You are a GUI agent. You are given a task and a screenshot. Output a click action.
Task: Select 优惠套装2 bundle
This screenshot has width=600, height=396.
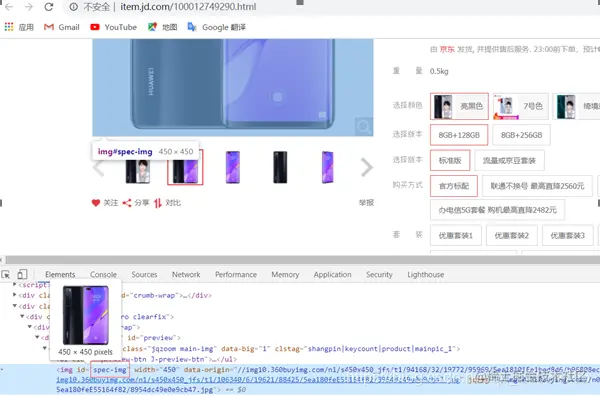(512, 235)
